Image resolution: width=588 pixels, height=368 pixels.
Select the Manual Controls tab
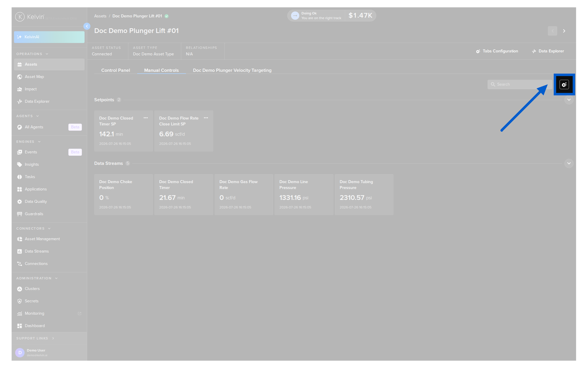[161, 70]
